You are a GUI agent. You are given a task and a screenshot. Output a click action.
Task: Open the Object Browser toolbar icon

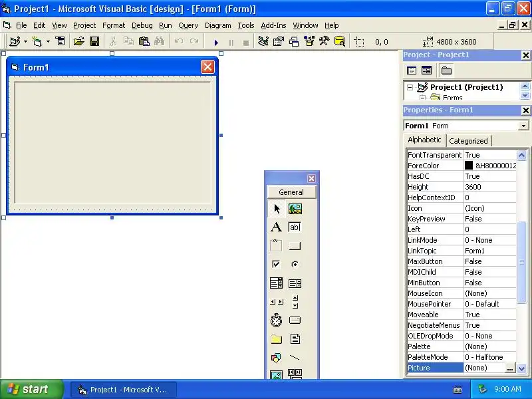pyautogui.click(x=309, y=42)
